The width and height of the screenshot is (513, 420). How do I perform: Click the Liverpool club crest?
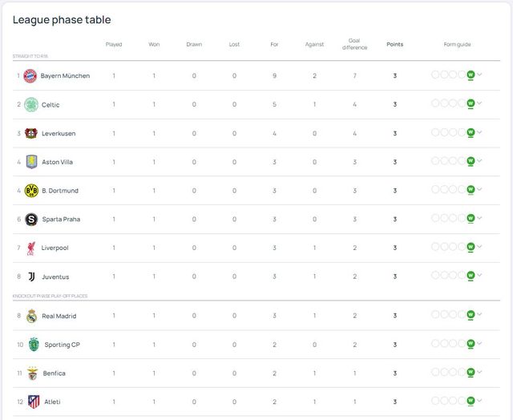(x=31, y=248)
